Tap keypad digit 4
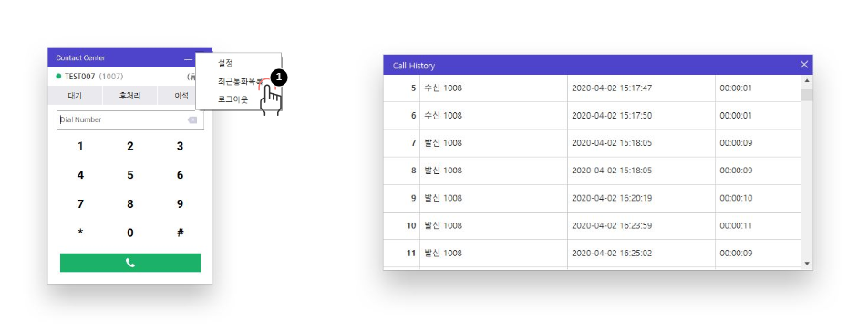Image resolution: width=868 pixels, height=332 pixels. coord(80,175)
